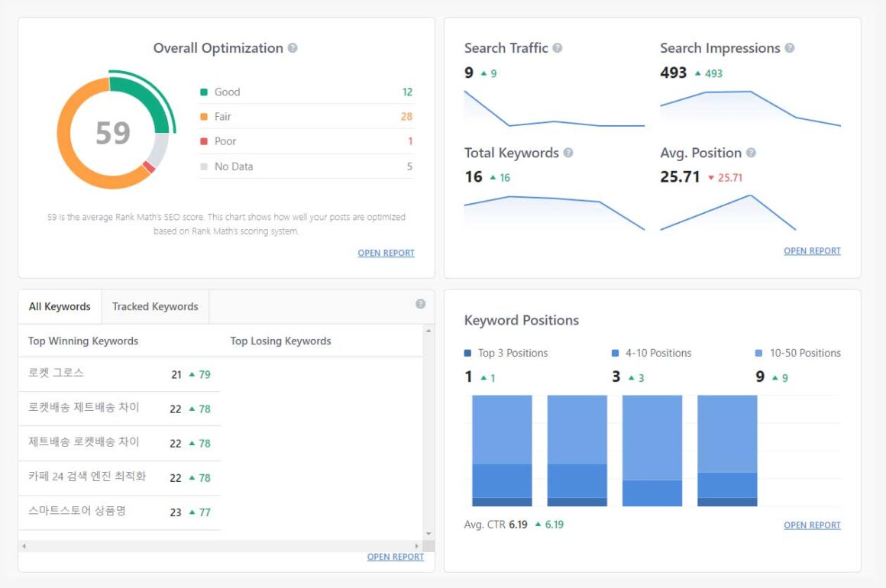The width and height of the screenshot is (886, 588).
Task: Select the All Keywords tab
Action: click(60, 307)
